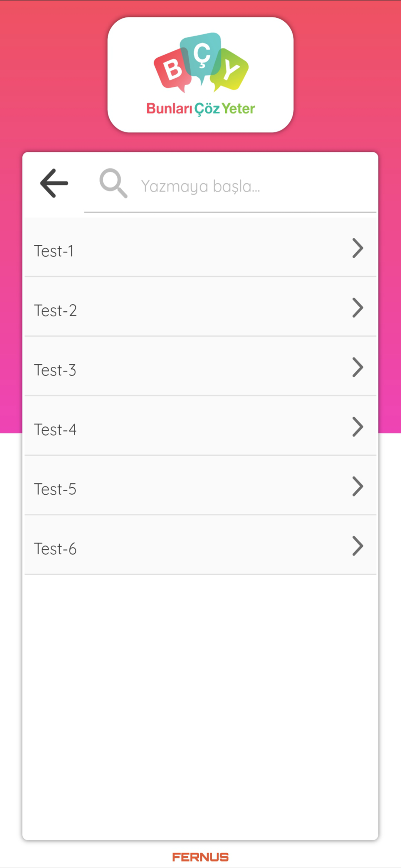Open the Test-2 list item
This screenshot has height=868, width=401.
click(x=200, y=307)
